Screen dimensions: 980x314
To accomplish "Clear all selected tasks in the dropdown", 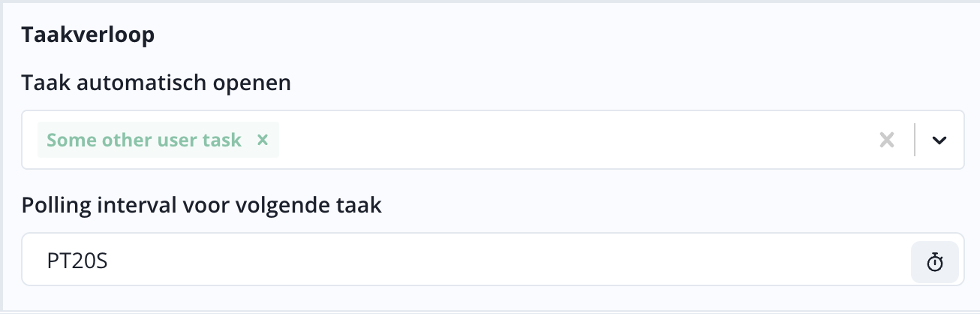I will pos(887,140).
